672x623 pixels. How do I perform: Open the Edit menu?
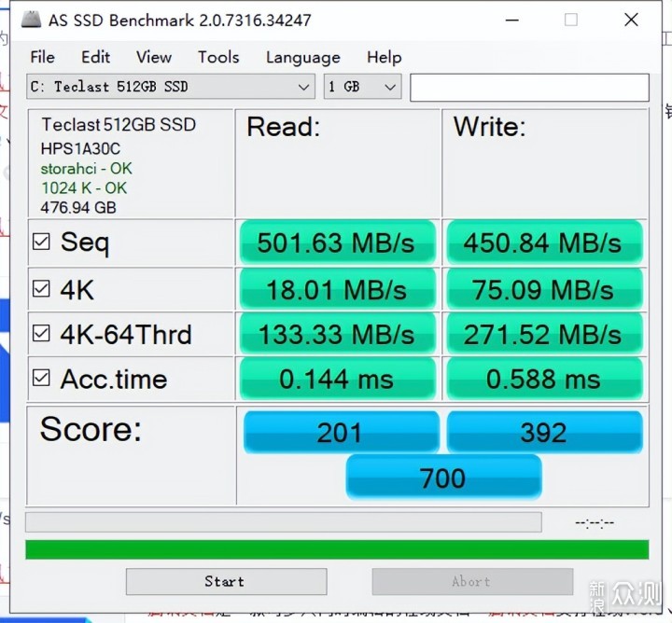[95, 57]
